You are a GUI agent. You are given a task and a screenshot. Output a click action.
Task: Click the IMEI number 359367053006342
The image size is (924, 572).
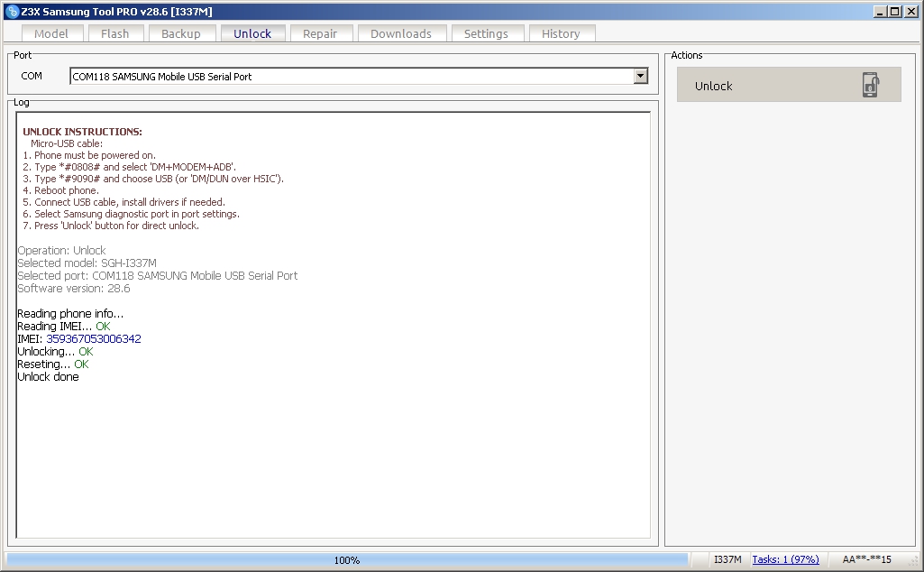point(94,339)
